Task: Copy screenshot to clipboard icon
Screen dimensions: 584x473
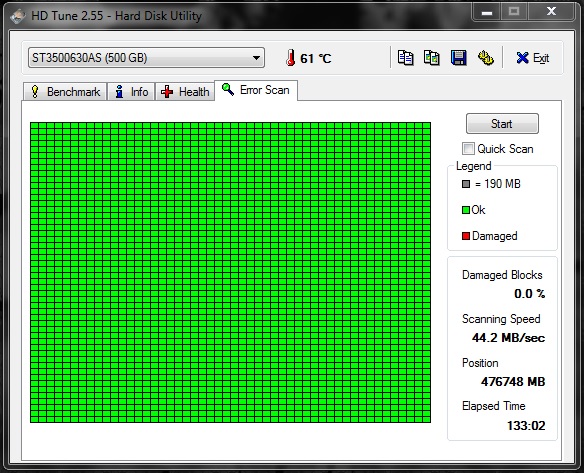Action: pos(432,58)
